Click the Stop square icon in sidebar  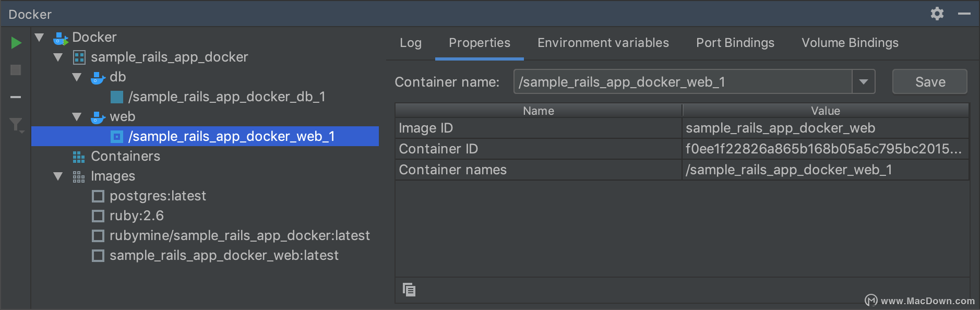[x=16, y=70]
